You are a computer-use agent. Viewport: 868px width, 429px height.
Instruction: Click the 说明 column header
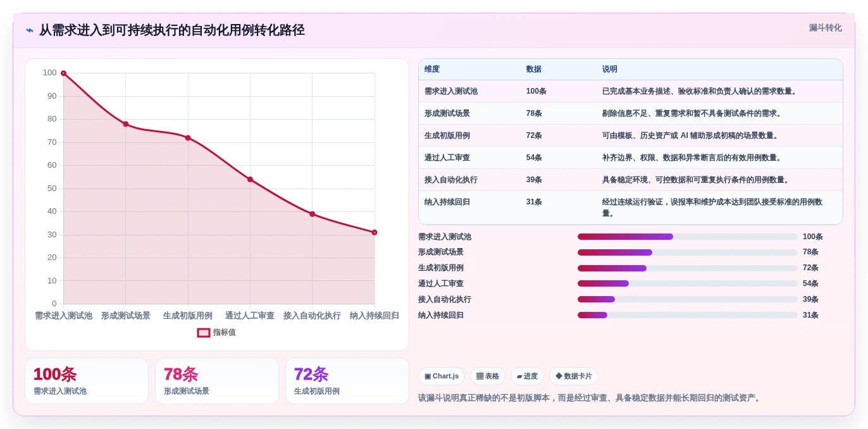pyautogui.click(x=610, y=70)
